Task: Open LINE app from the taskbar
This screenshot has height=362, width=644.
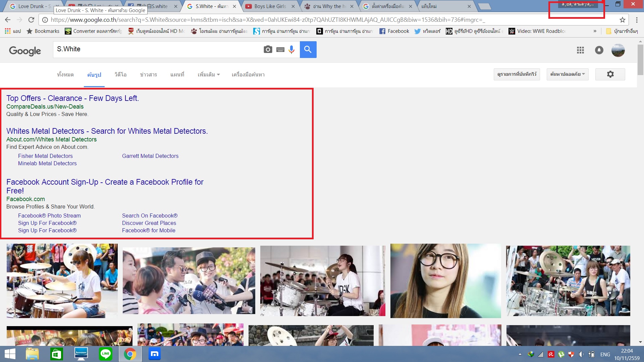Action: tap(105, 354)
